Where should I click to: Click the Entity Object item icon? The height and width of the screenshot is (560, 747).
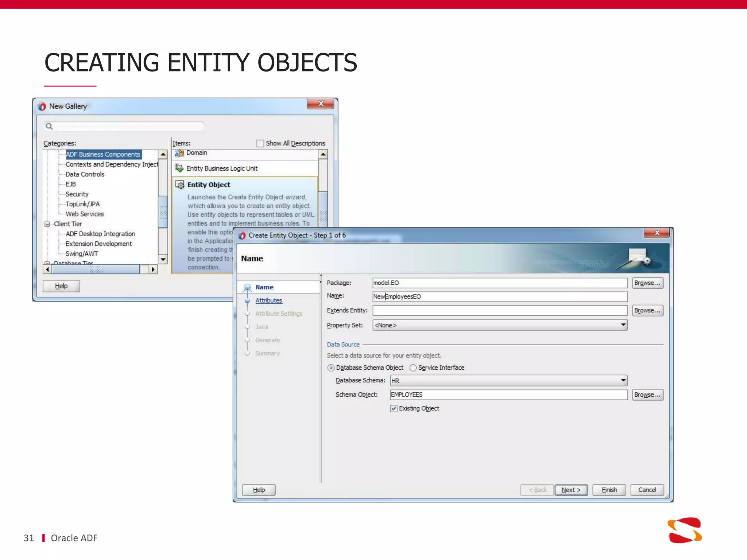pyautogui.click(x=180, y=185)
